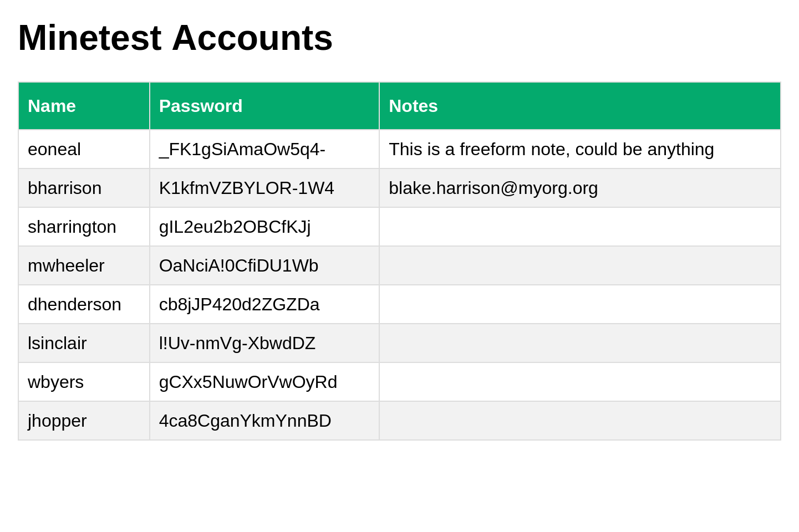Image resolution: width=799 pixels, height=532 pixels.
Task: Click the blake.harrison@myorg.org email note
Action: (x=493, y=188)
